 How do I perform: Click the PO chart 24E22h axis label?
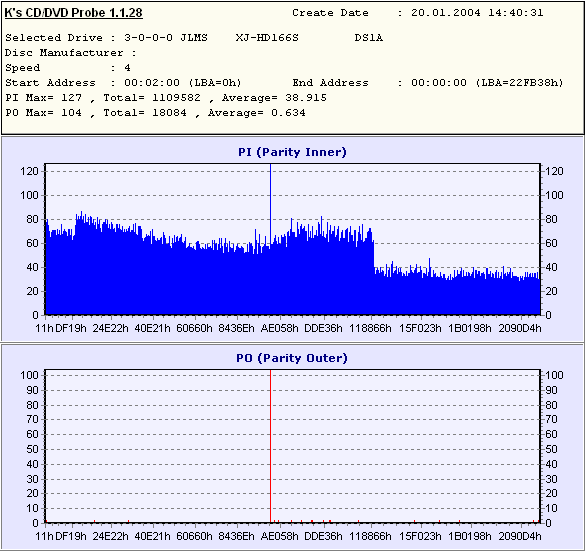(110, 536)
